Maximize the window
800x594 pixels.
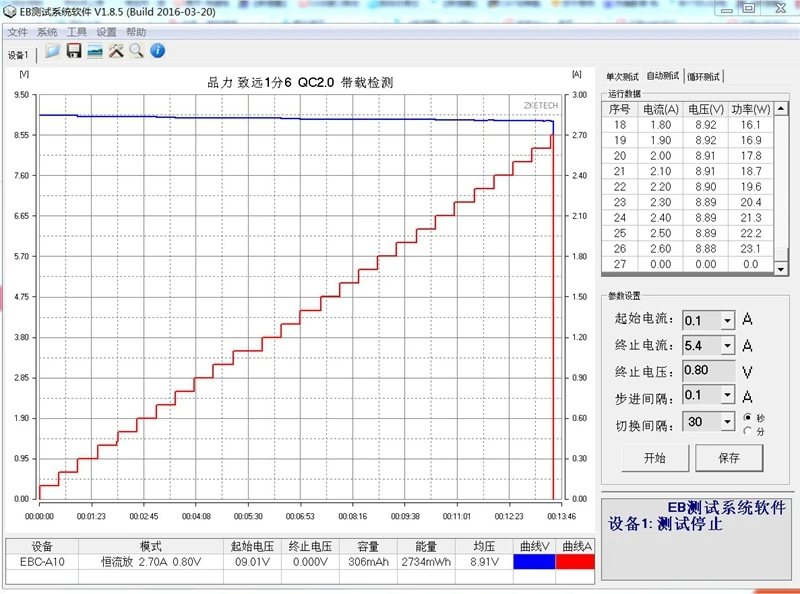748,8
